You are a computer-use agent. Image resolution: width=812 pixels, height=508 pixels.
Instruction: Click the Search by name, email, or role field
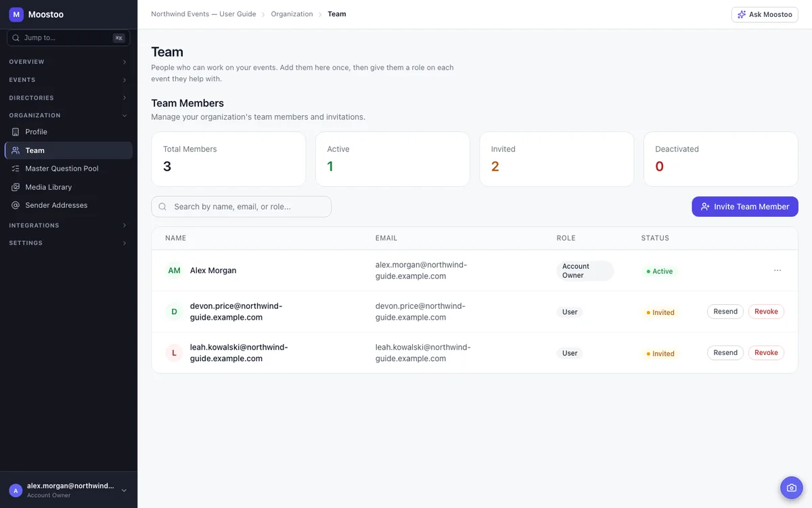pos(241,207)
